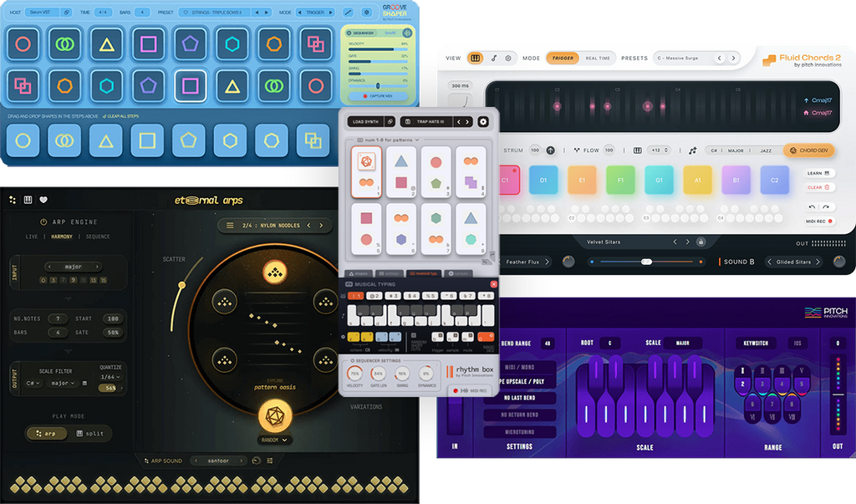Image resolution: width=856 pixels, height=504 pixels.
Task: Enable Trigger mode in Fluid Chords
Action: [x=563, y=58]
